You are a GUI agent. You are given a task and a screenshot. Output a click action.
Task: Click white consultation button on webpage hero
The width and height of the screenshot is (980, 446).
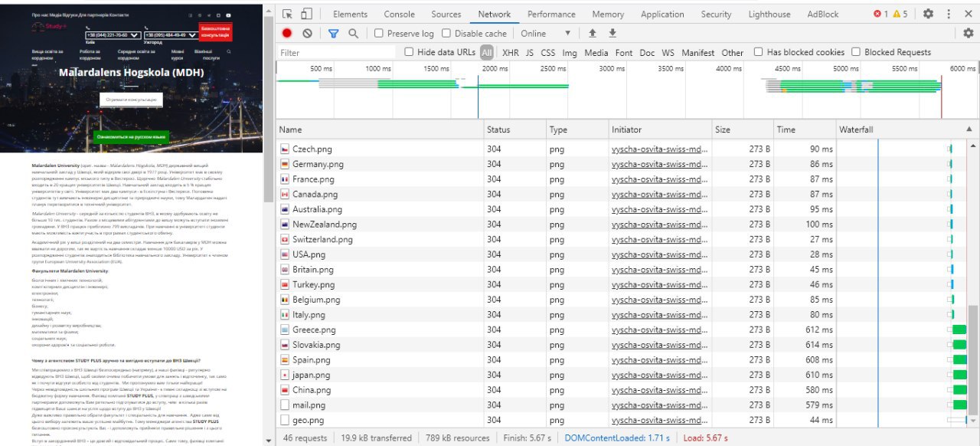coord(131,100)
